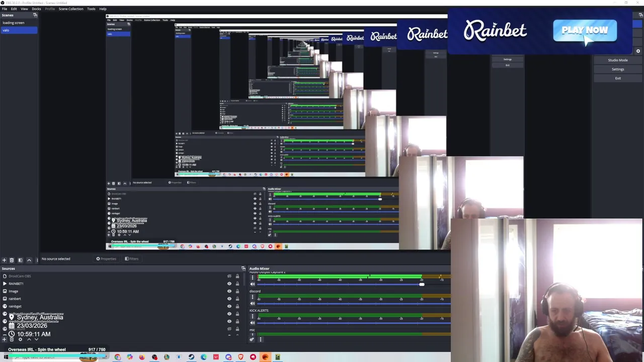Screen dimensions: 644x362
Task: Open the Tools menu
Action: coord(91,9)
